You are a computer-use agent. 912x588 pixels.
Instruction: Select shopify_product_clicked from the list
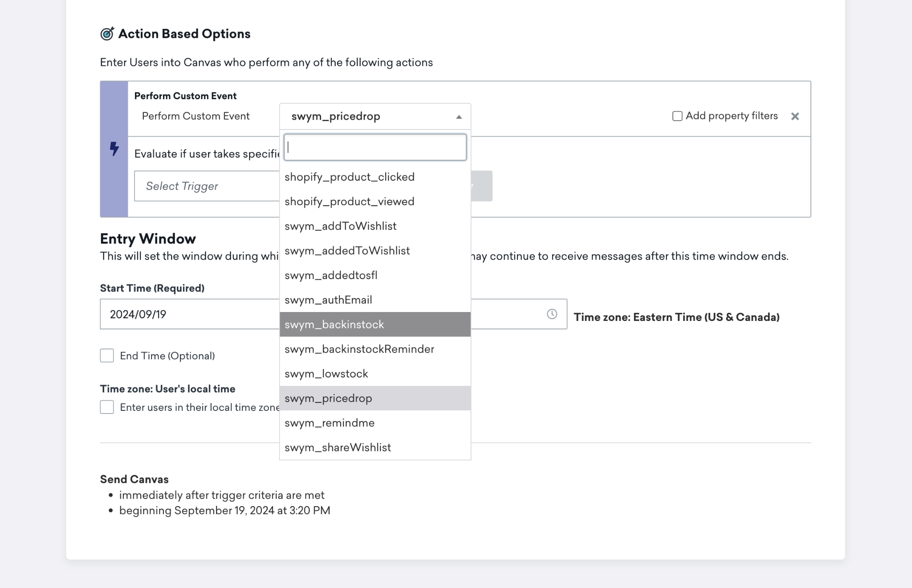pos(350,177)
